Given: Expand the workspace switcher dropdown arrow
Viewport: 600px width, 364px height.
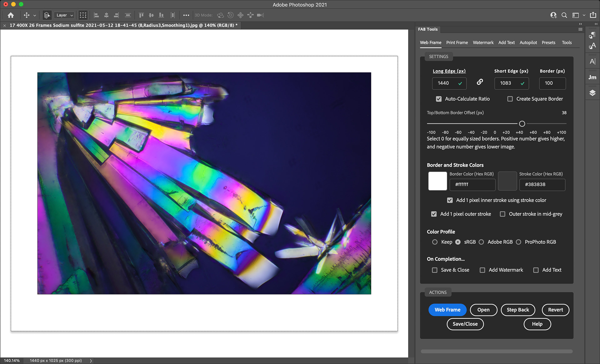Looking at the screenshot, I should pyautogui.click(x=584, y=15).
